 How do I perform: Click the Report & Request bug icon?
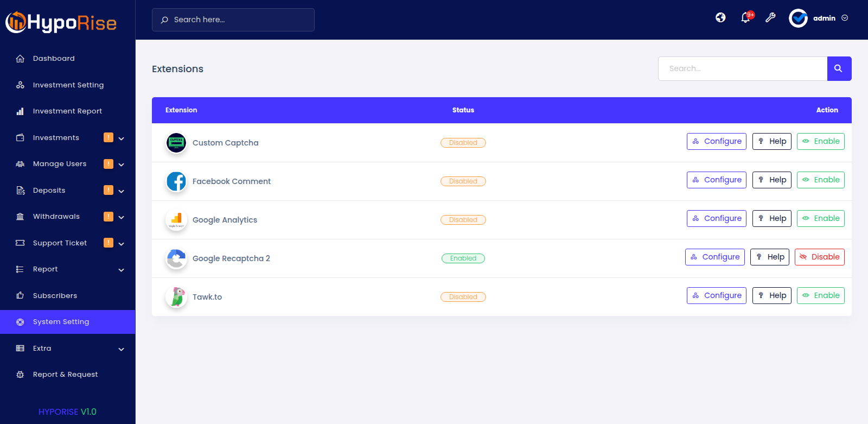(x=20, y=375)
